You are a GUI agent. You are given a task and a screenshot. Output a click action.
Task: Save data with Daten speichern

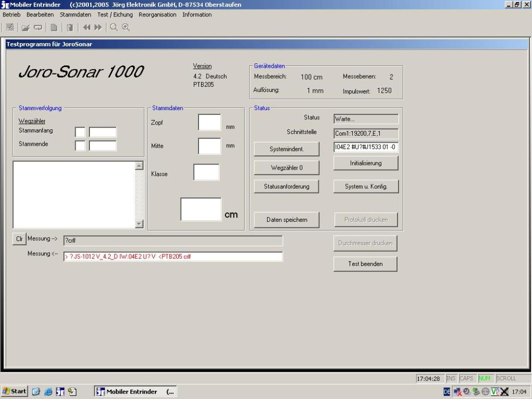(x=287, y=220)
